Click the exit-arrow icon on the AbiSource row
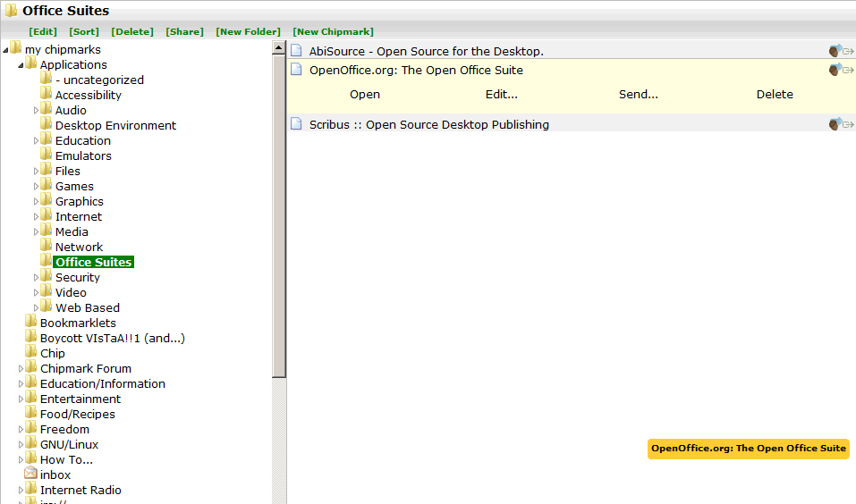This screenshot has height=504, width=856. tap(848, 51)
